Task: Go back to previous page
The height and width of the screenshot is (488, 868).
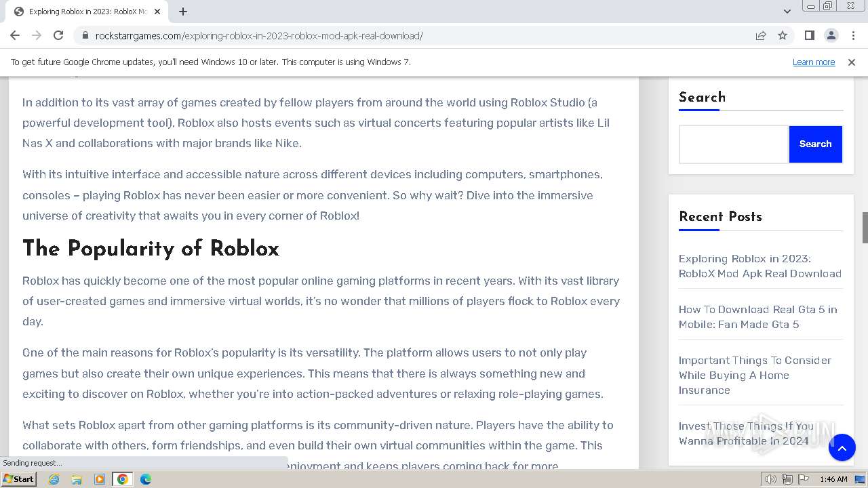Action: [15, 35]
